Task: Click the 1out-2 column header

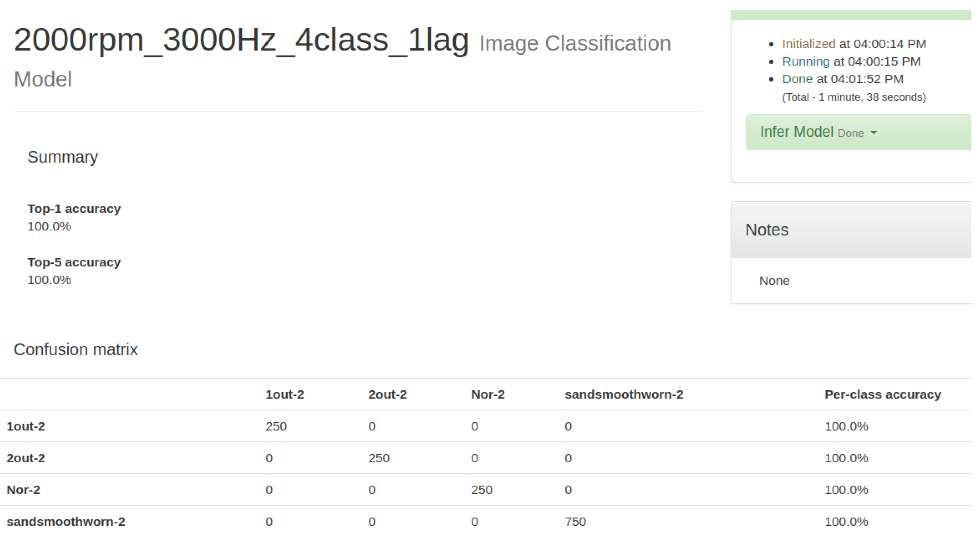Action: [285, 394]
